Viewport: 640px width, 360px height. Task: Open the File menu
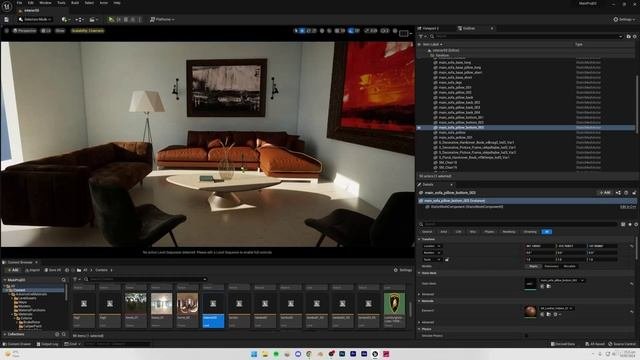pos(19,3)
